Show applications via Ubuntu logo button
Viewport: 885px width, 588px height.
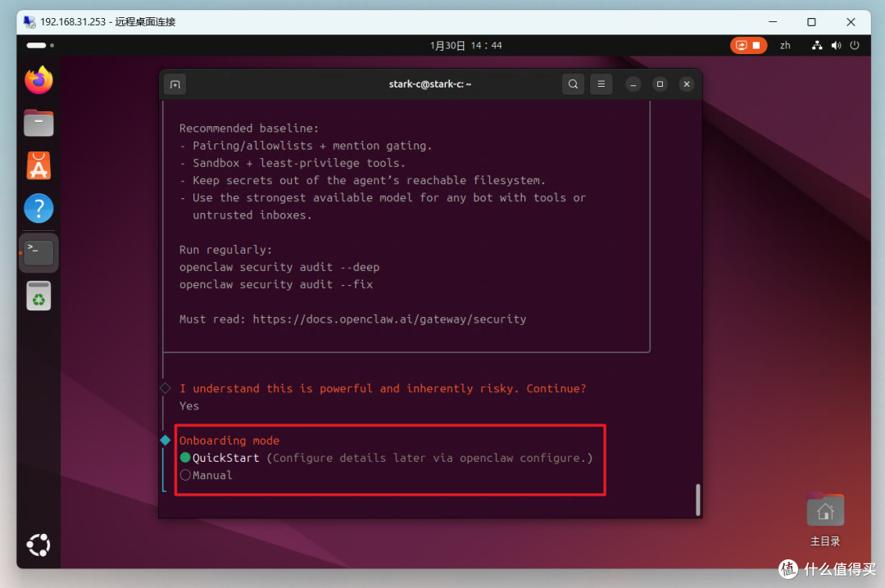(x=39, y=545)
